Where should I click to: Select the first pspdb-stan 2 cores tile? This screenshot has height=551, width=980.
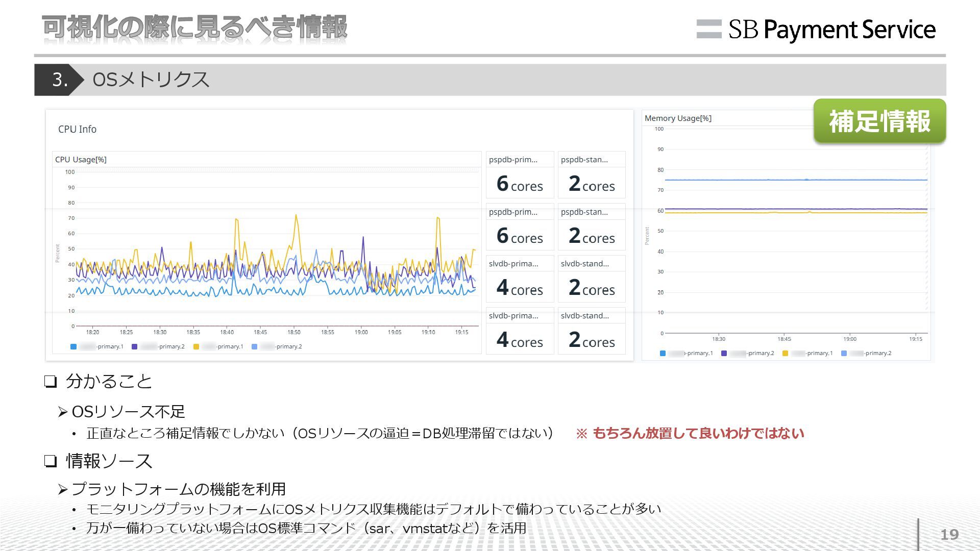[592, 175]
